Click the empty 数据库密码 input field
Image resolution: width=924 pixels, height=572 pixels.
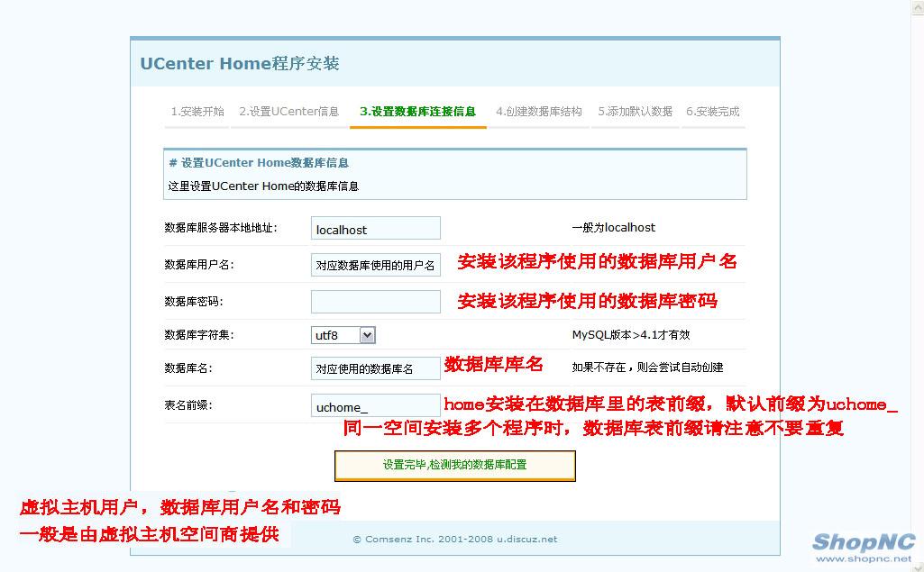point(375,302)
